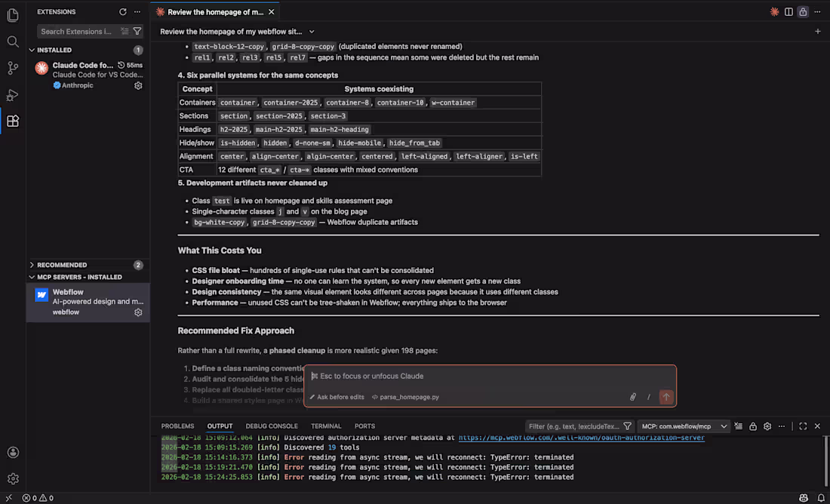Screen dimensions: 830x504
Task: Switch to the Terminal tab
Action: (326, 426)
